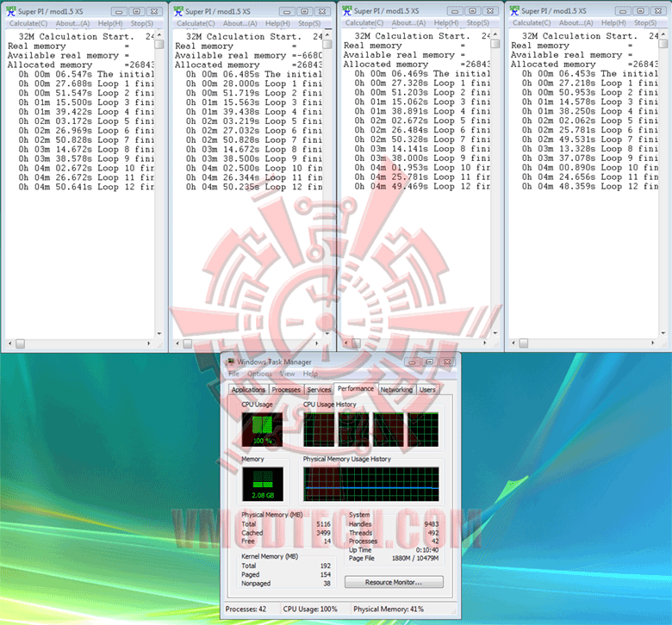
Task: Click Stop(S) in first Super PI window
Action: click(141, 23)
